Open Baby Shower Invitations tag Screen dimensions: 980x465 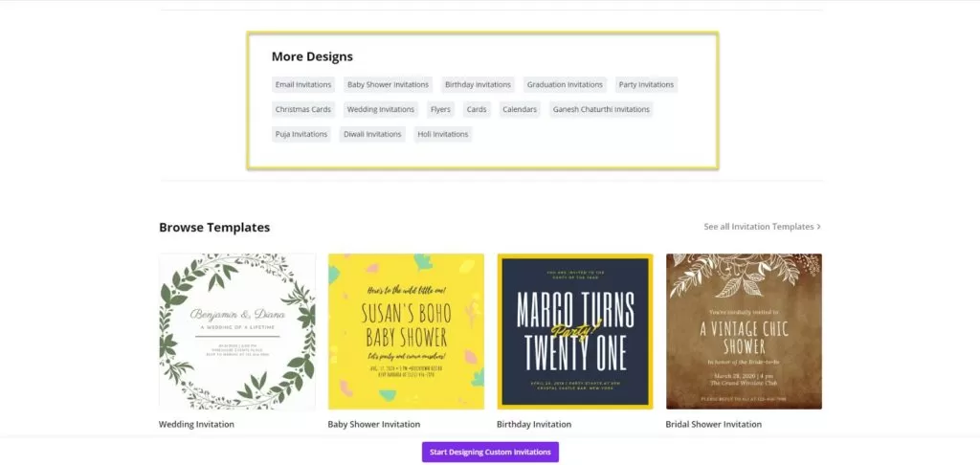click(x=388, y=84)
